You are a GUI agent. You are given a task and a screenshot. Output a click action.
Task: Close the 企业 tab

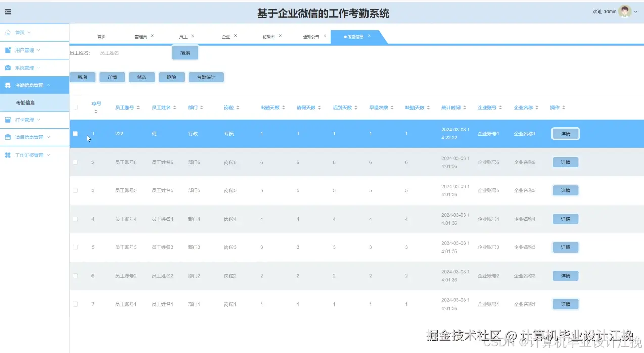tap(235, 36)
